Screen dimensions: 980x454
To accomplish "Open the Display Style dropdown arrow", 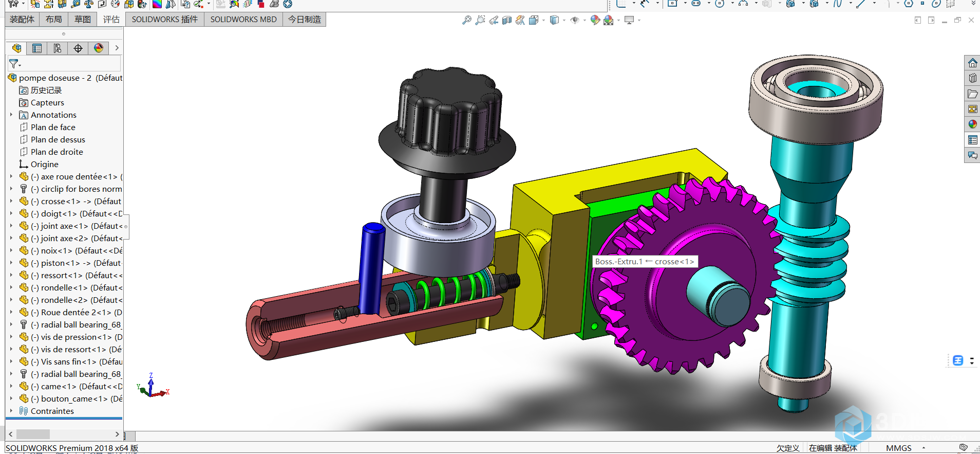I will (x=564, y=21).
